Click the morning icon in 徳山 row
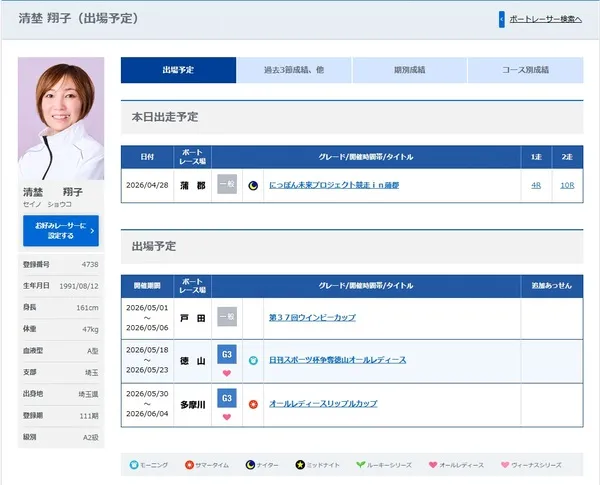 click(253, 360)
